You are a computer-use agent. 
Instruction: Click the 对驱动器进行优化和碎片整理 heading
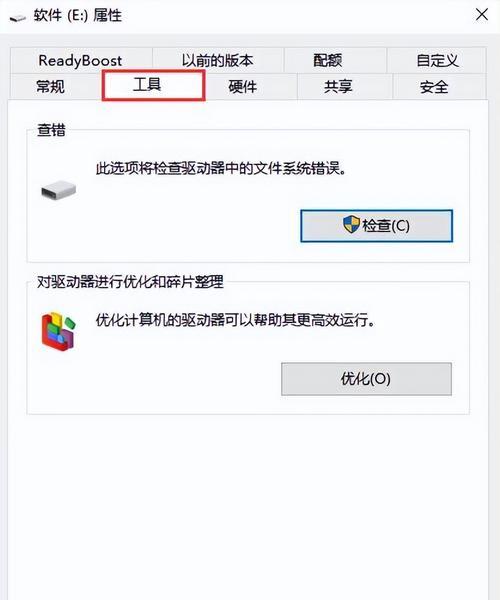pos(130,282)
